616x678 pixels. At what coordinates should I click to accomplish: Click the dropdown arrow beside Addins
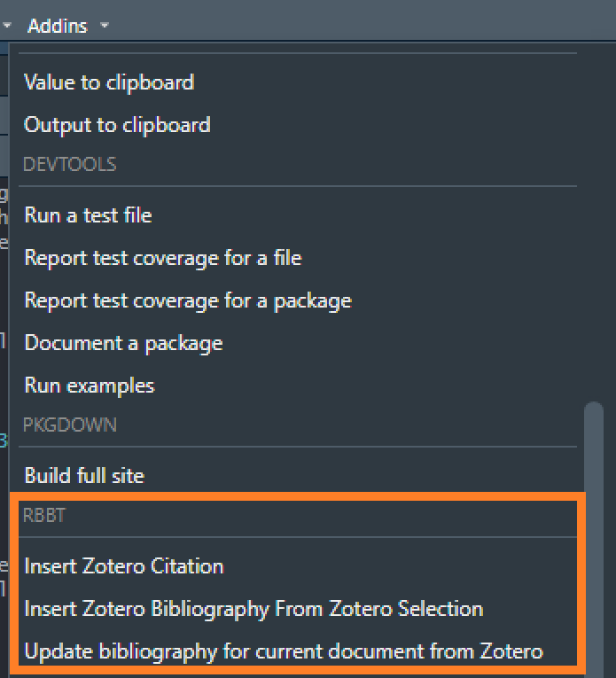[105, 26]
